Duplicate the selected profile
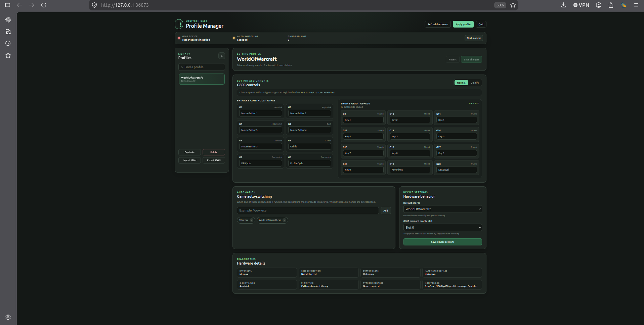This screenshot has width=644, height=325. (189, 152)
